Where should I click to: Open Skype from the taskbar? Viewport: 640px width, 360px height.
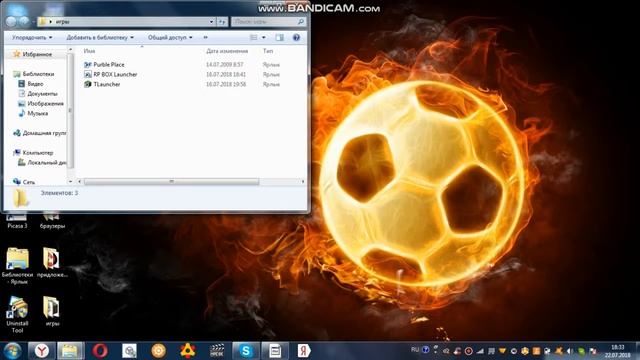pyautogui.click(x=246, y=351)
